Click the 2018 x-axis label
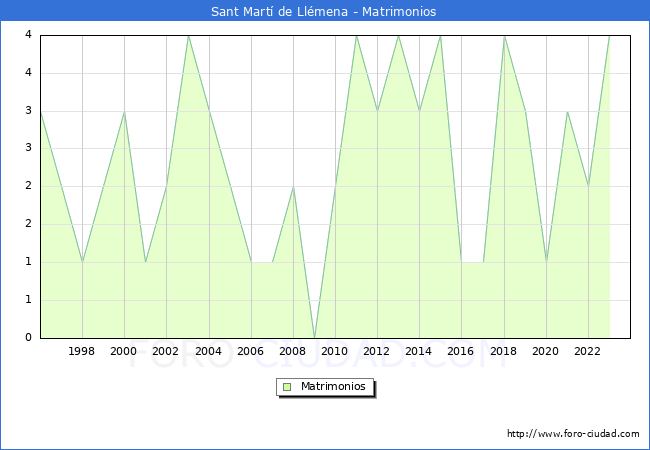 (503, 351)
